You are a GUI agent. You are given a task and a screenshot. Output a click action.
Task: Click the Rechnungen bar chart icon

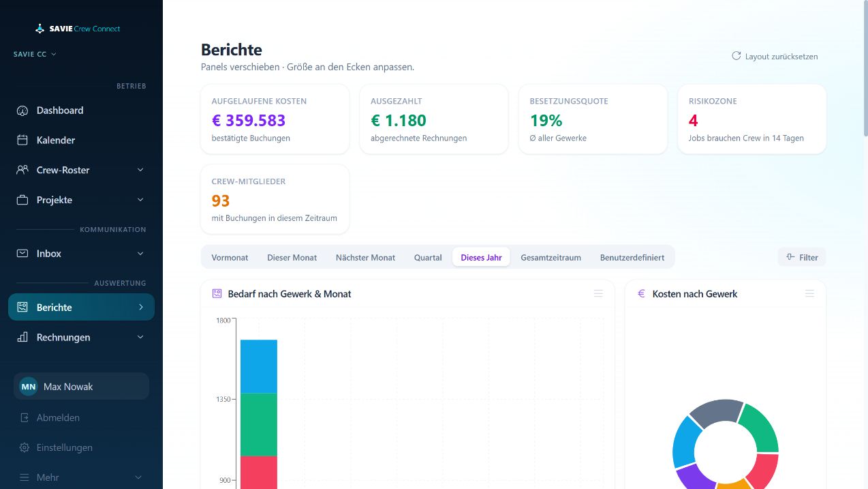(22, 337)
